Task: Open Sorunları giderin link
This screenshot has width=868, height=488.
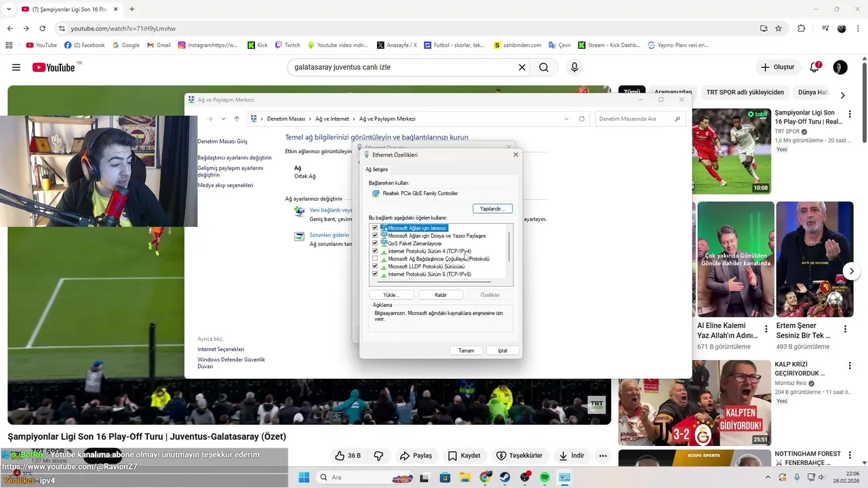Action: (329, 235)
